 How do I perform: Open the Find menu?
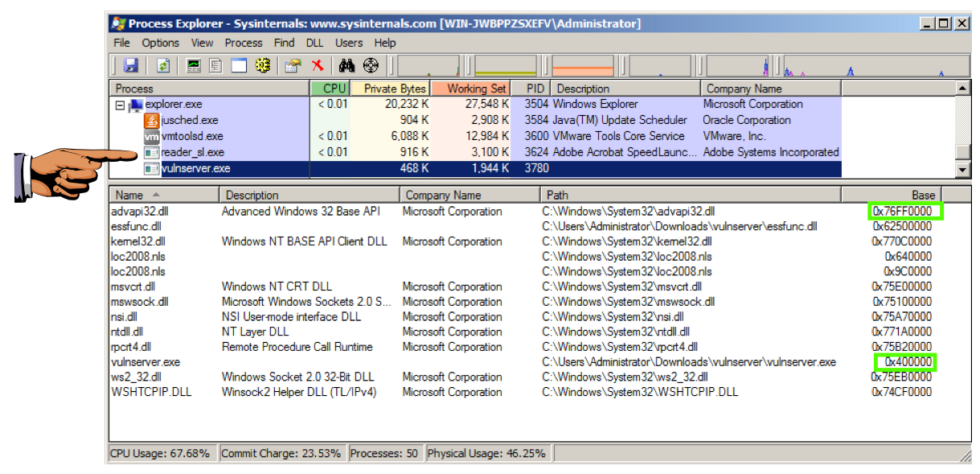284,43
